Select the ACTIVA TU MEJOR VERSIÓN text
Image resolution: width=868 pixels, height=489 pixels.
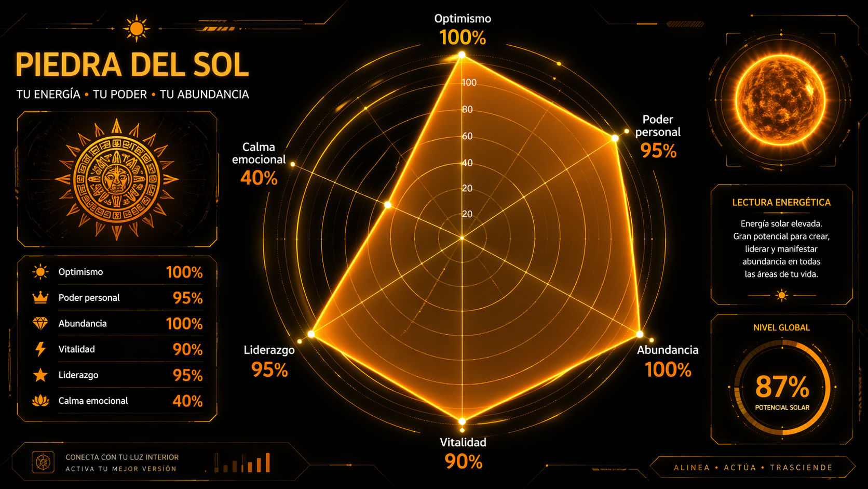(x=121, y=469)
